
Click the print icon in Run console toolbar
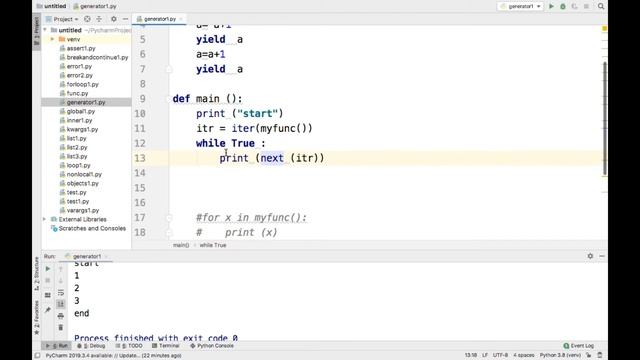pos(61,316)
